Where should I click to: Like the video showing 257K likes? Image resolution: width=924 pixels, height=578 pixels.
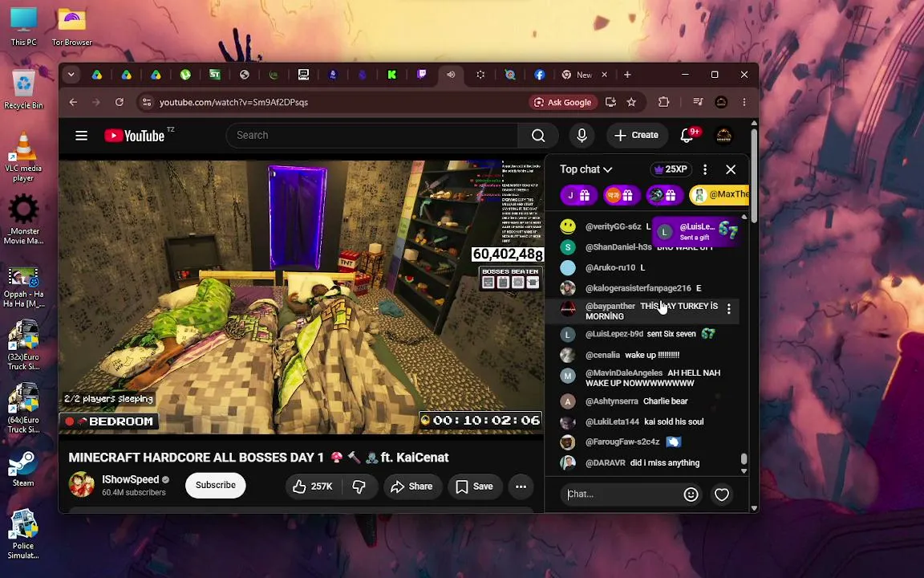click(x=313, y=486)
